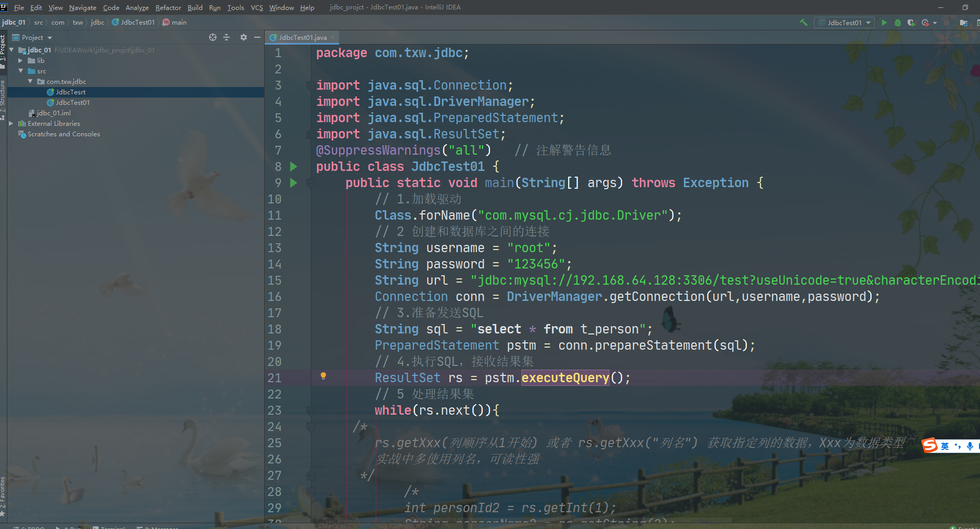Fold the block comment starting line 24

point(311,427)
